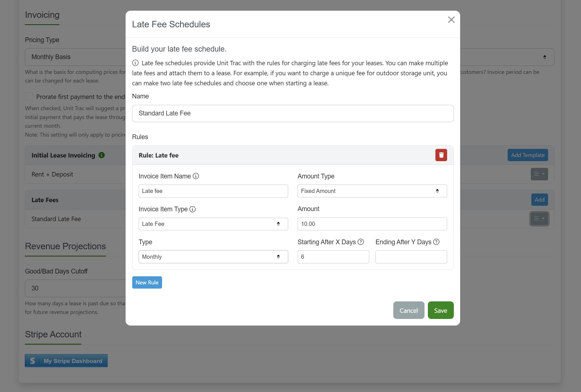Toggle the Prorate first payment checkbox
Image resolution: width=581 pixels, height=392 pixels.
coord(29,96)
